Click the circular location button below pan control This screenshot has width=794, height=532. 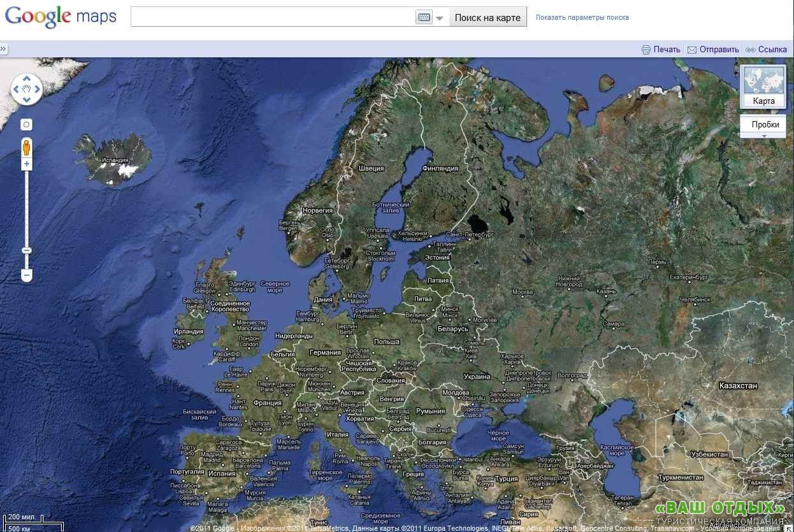click(x=26, y=124)
